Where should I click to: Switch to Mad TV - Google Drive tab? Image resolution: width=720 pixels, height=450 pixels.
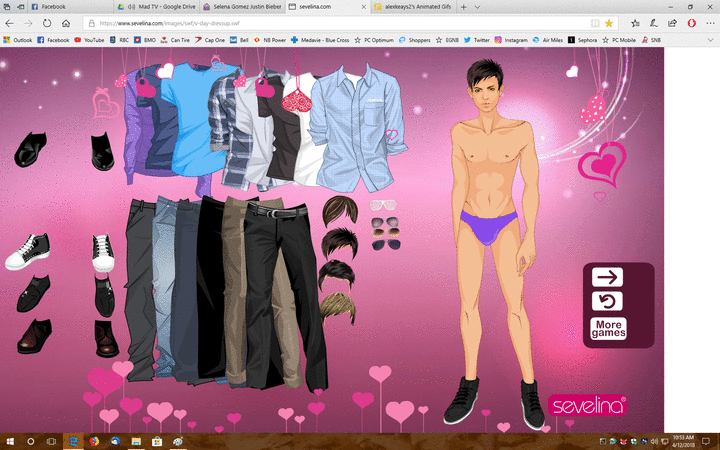pyautogui.click(x=156, y=6)
